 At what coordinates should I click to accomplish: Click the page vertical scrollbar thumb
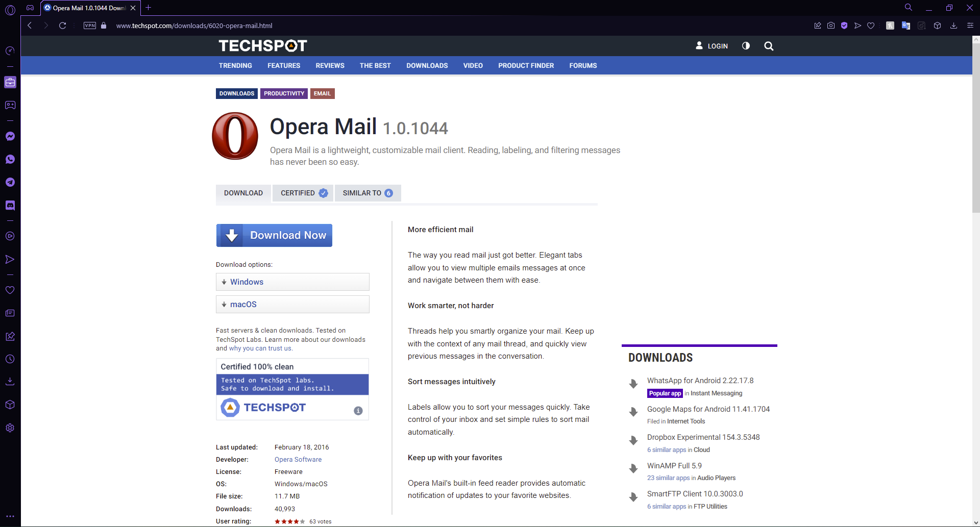tap(976, 128)
